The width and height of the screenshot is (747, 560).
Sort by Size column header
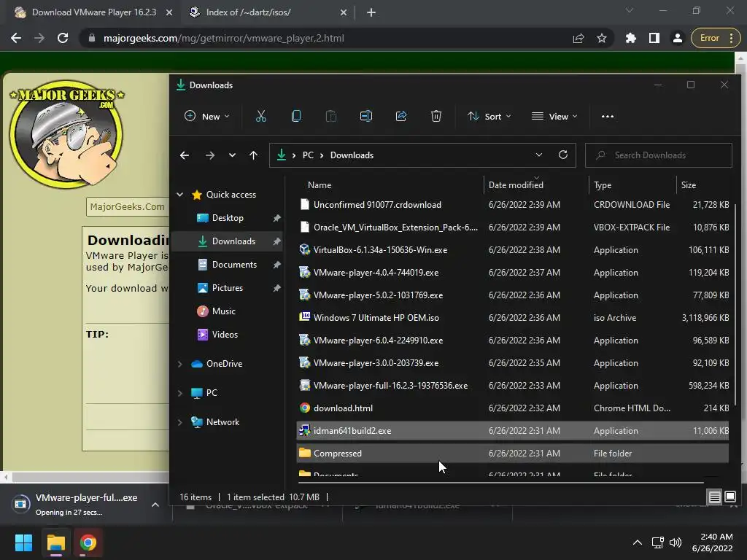click(x=688, y=184)
